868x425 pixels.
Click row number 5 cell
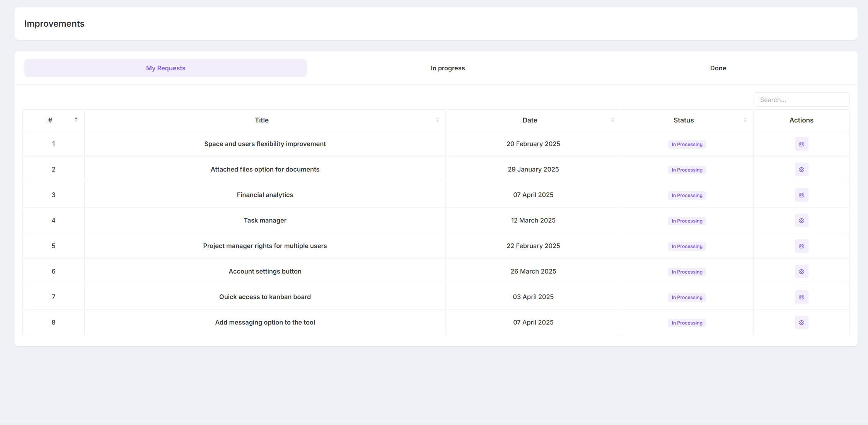[53, 246]
